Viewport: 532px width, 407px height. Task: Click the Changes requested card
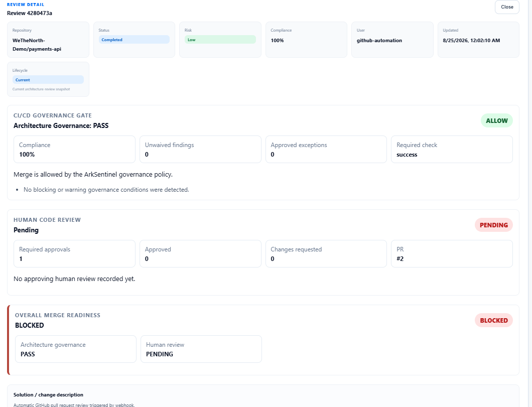click(x=326, y=254)
